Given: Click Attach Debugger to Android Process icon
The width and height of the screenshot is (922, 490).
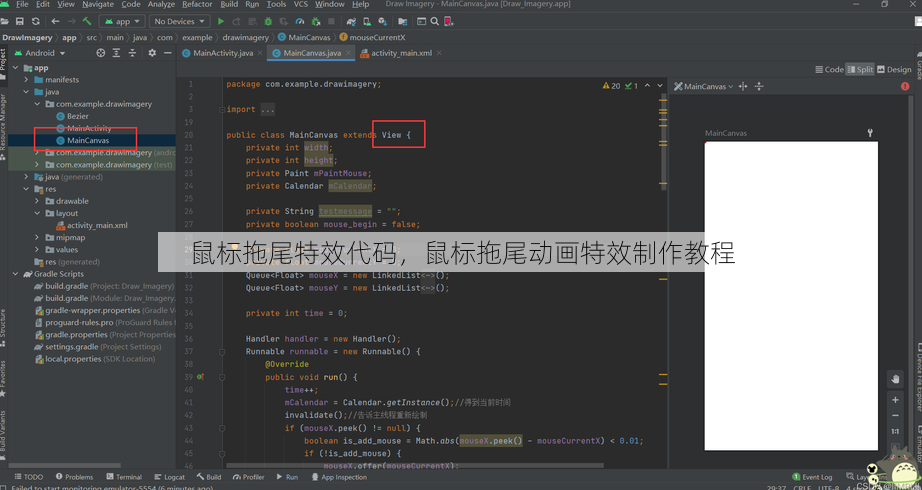Looking at the screenshot, I should point(316,21).
